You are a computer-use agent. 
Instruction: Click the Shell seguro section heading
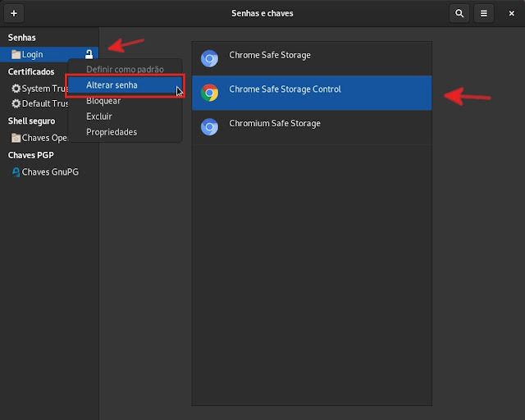31,121
